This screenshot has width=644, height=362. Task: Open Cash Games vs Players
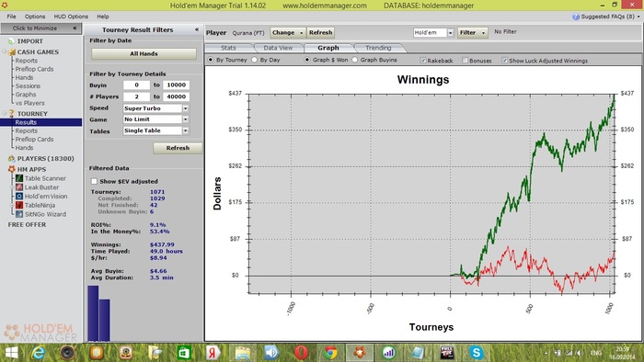coord(30,103)
